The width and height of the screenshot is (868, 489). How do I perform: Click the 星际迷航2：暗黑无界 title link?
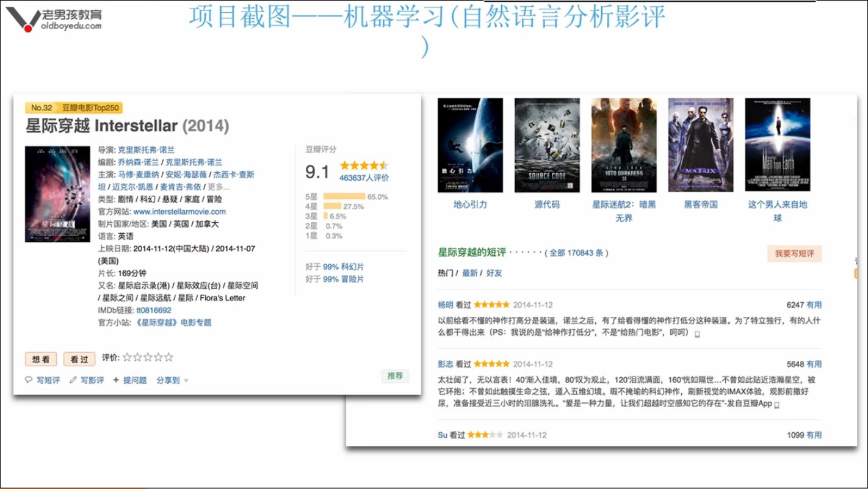(624, 211)
